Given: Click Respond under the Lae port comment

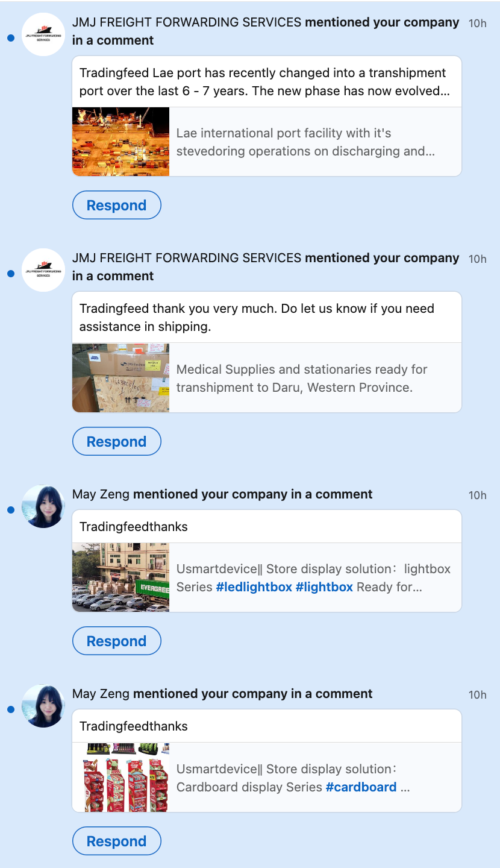Looking at the screenshot, I should click(x=116, y=206).
